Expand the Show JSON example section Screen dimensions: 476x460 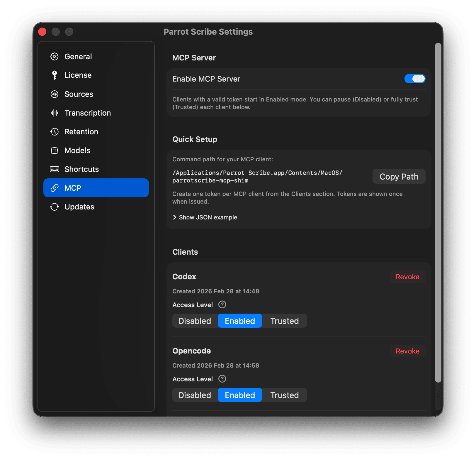point(205,217)
